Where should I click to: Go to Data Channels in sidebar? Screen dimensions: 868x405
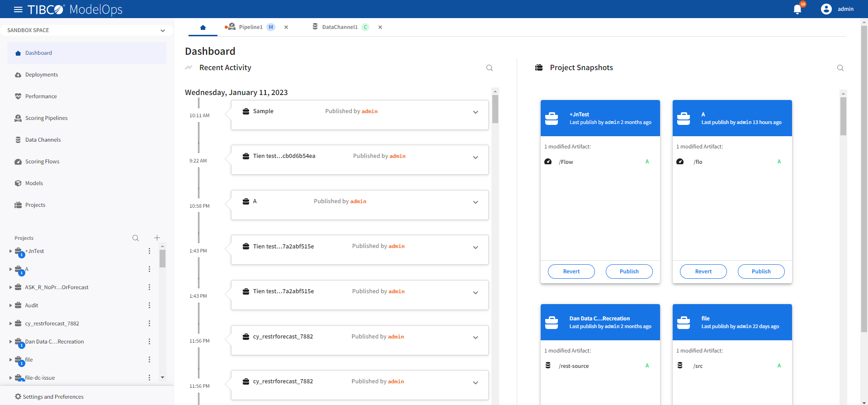(43, 140)
